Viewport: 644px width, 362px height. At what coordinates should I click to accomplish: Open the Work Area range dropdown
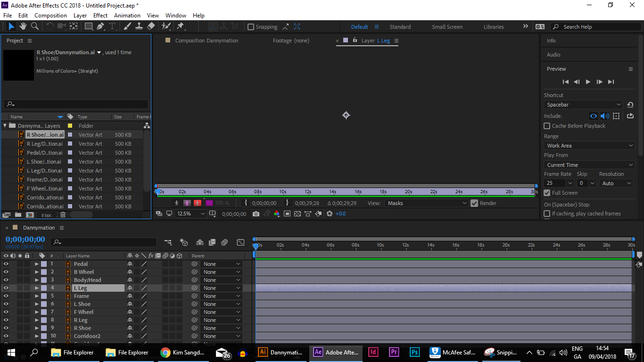(x=589, y=146)
